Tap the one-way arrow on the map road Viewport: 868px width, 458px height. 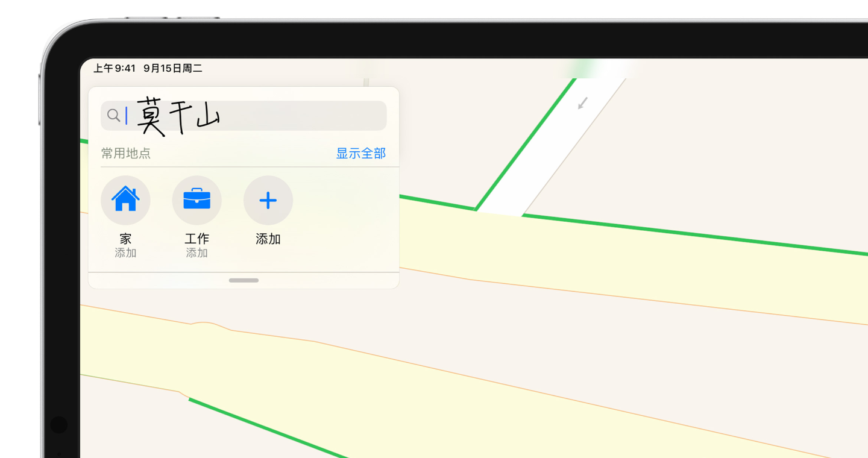[583, 103]
